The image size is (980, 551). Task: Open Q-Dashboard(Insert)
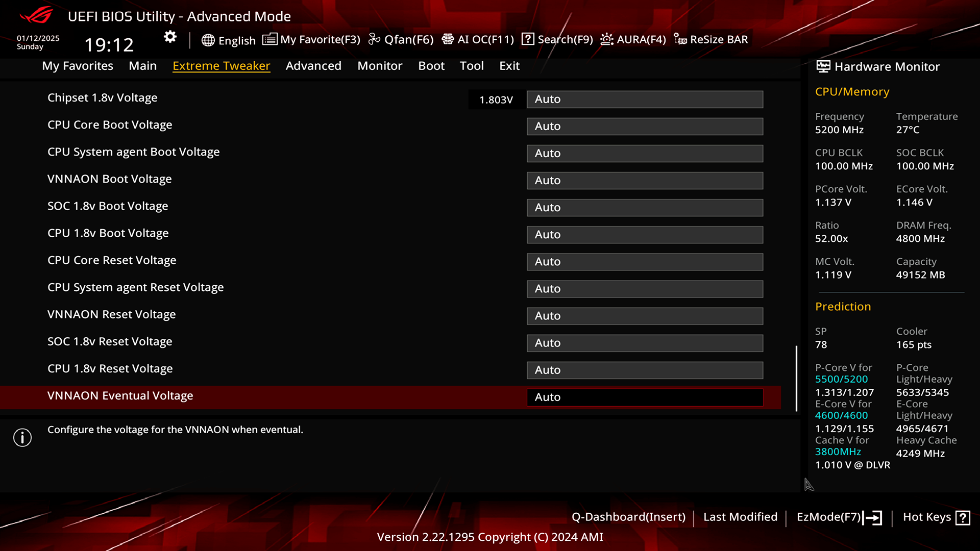[628, 517]
